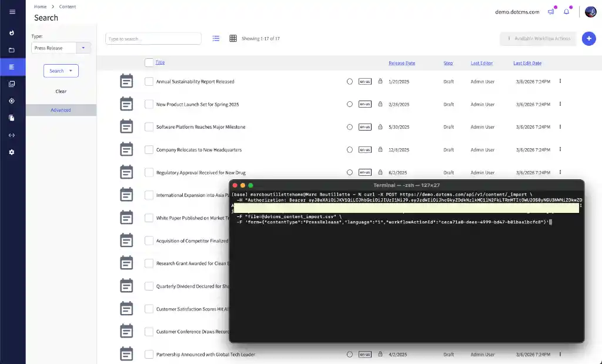602x364 pixels.
Task: Select the Site Browser folder icon in sidebar
Action: [12, 49]
